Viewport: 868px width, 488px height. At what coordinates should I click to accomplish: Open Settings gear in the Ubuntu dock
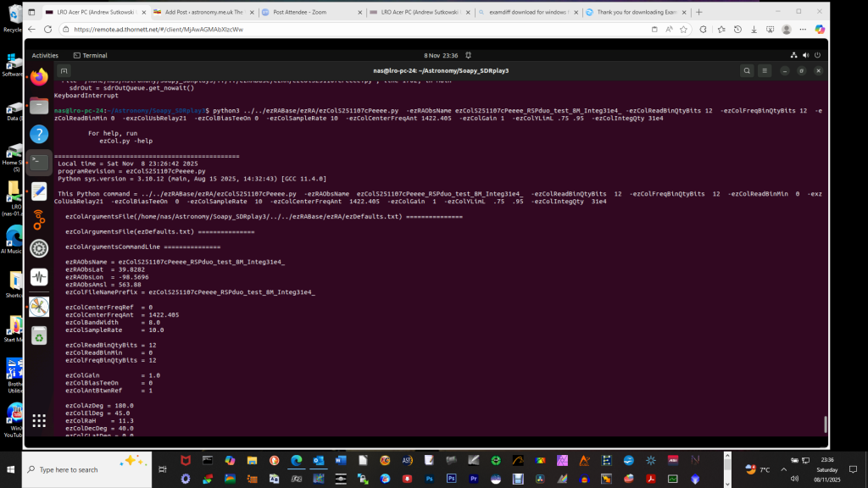click(x=39, y=248)
